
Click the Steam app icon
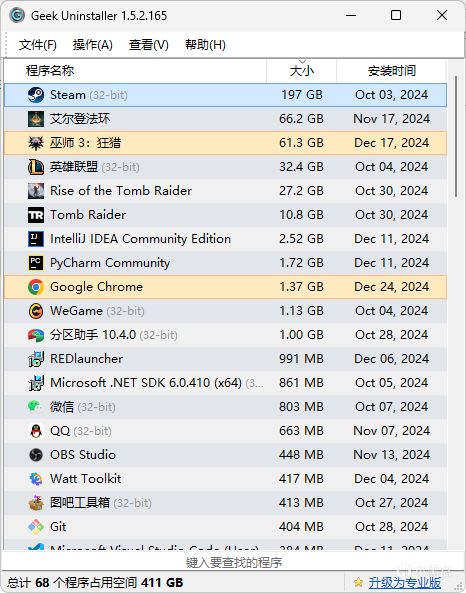pos(36,95)
